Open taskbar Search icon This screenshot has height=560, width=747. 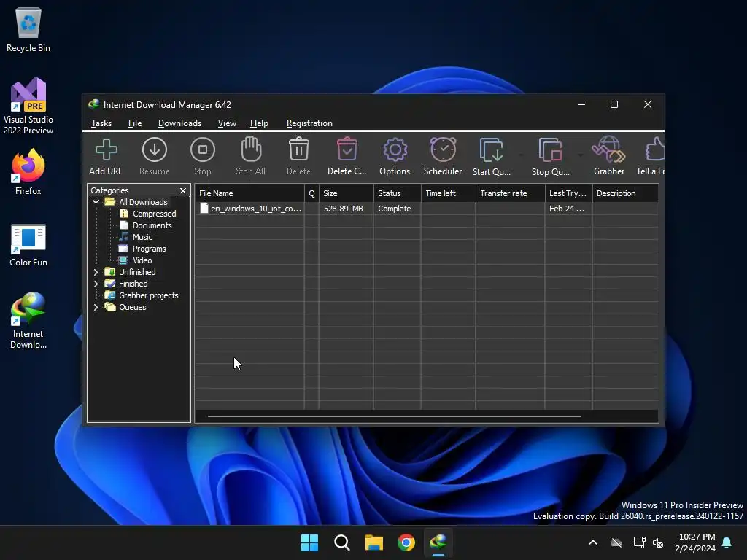coord(342,542)
